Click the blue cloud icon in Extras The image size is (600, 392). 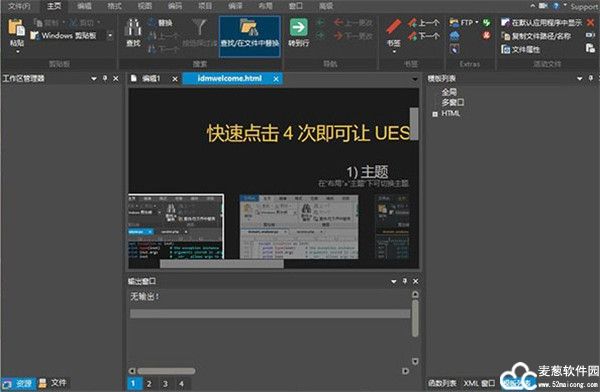click(455, 36)
